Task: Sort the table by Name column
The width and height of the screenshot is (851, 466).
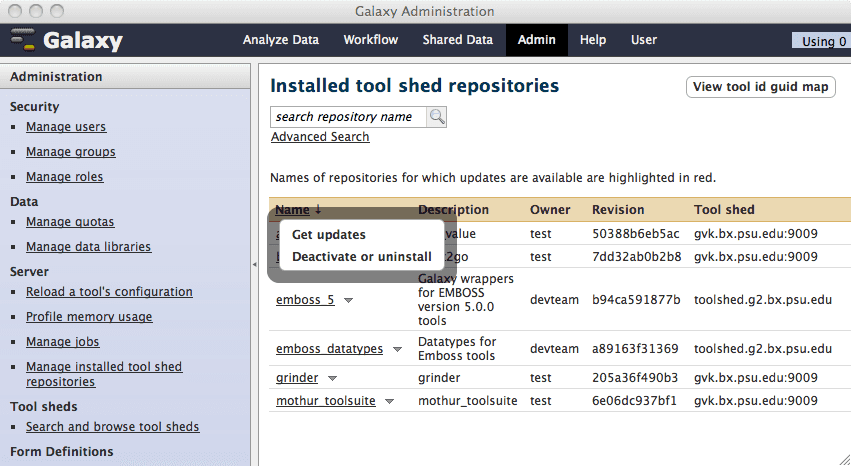Action: 292,210
